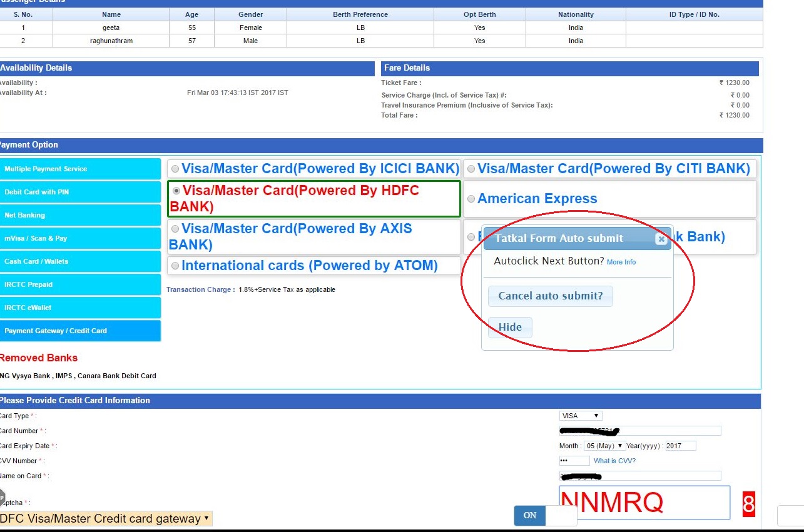Select Visa/Master Card powered by AXIS Bank
The width and height of the screenshot is (804, 532).
pyautogui.click(x=175, y=229)
